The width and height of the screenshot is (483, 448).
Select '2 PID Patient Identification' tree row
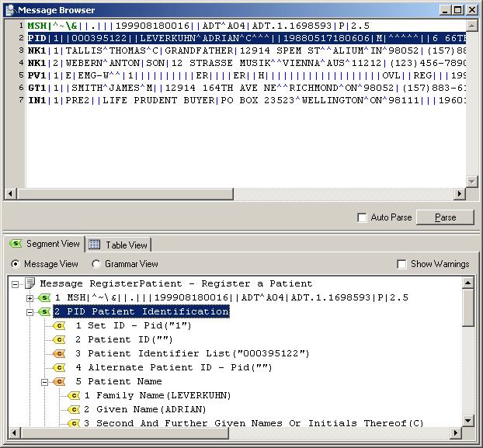[141, 311]
